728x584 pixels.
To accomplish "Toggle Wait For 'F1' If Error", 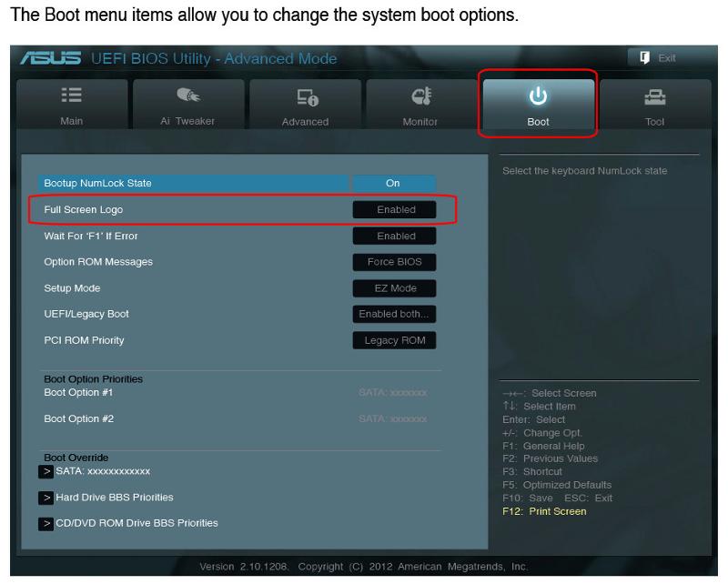I will point(395,236).
